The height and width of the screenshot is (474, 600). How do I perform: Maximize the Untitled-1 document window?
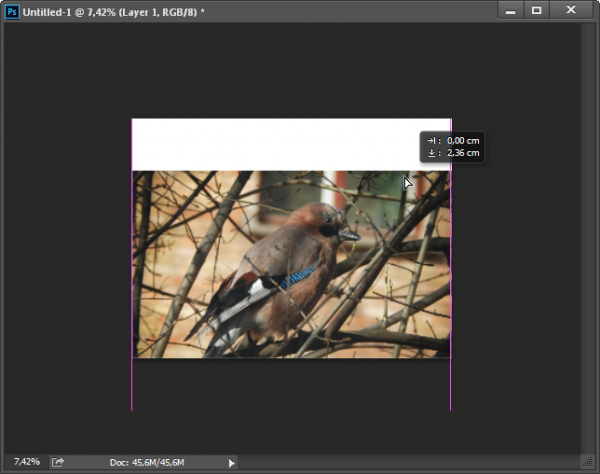click(x=537, y=10)
